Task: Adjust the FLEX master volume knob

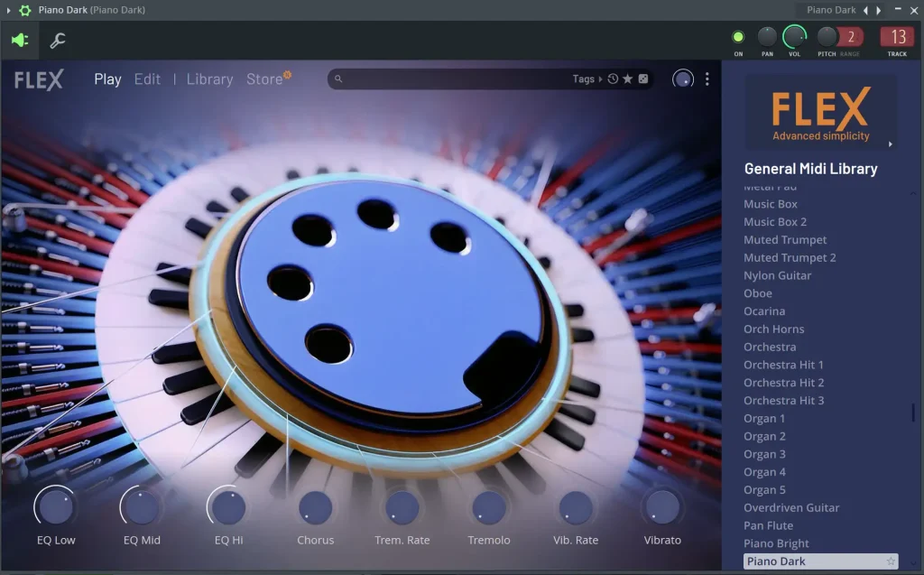Action: point(683,79)
